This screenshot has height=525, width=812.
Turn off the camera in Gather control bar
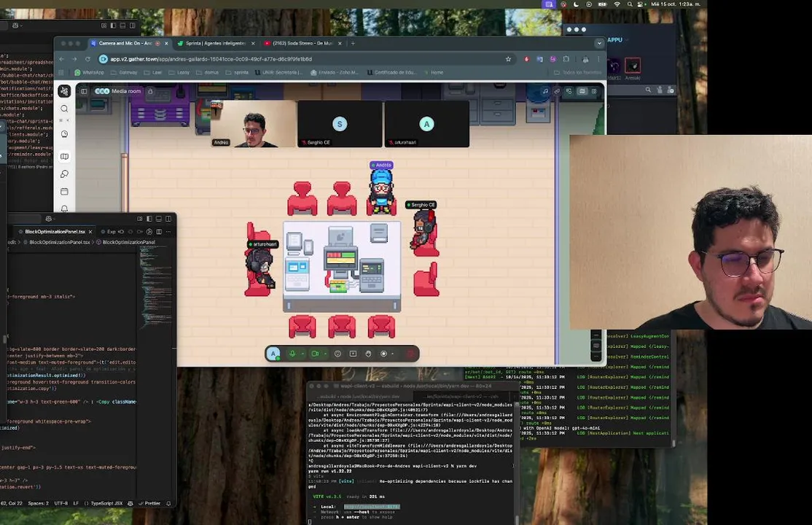pyautogui.click(x=315, y=354)
